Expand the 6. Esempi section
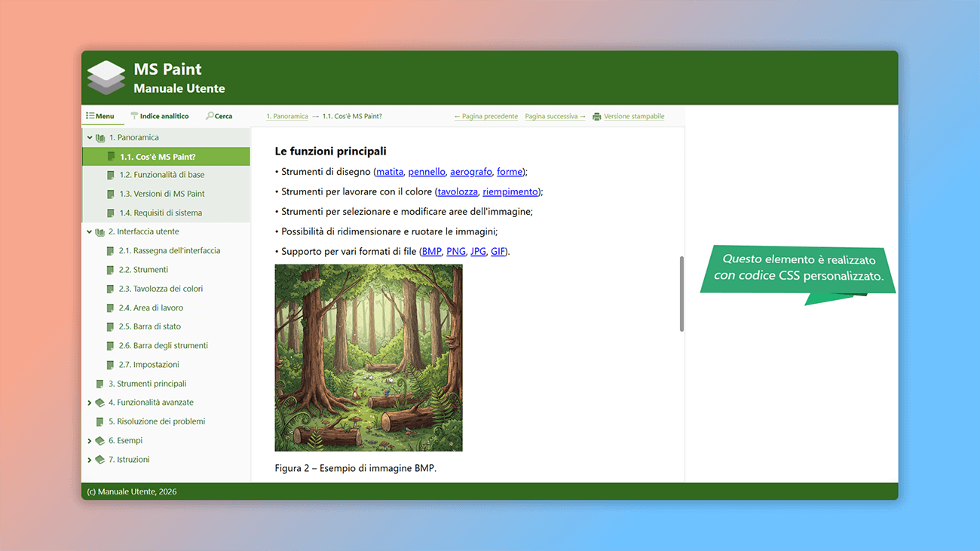The width and height of the screenshot is (980, 551). 89,440
